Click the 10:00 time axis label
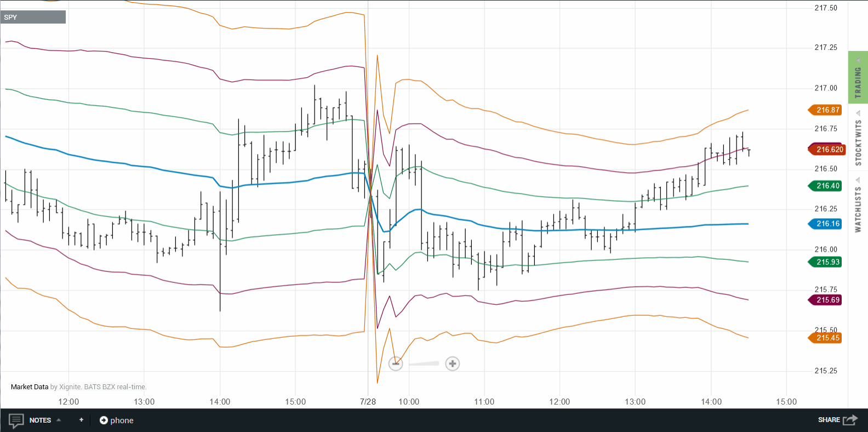This screenshot has height=432, width=868. coord(409,401)
